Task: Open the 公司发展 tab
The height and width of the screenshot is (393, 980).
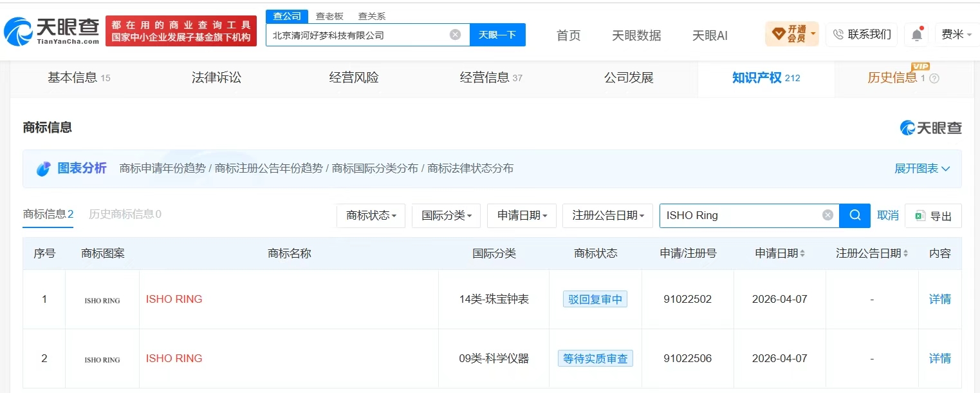Action: [629, 78]
